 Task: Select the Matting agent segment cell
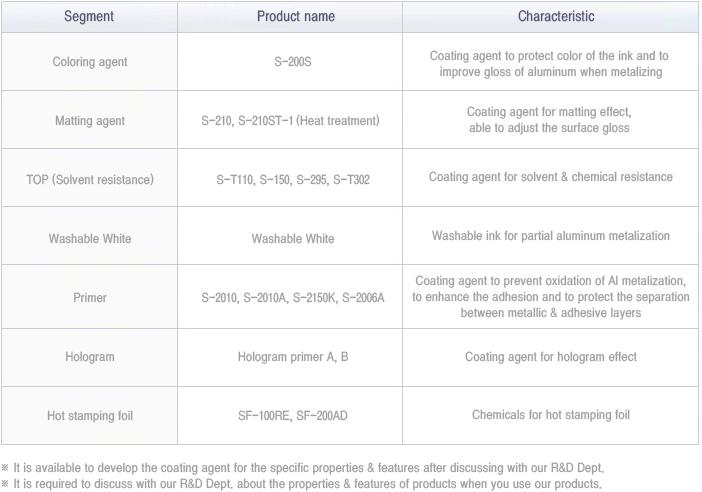point(90,120)
